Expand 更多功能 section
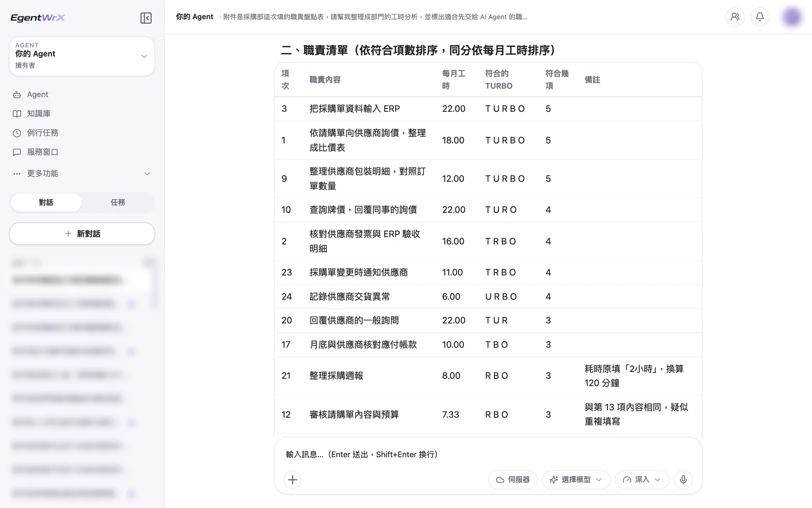 [82, 174]
